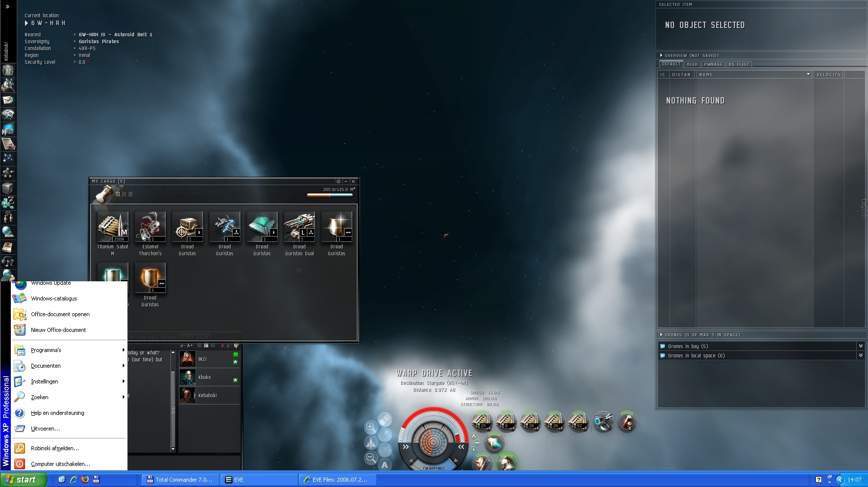Open People & Places search icon
The width and height of the screenshot is (868, 487).
[x=8, y=85]
